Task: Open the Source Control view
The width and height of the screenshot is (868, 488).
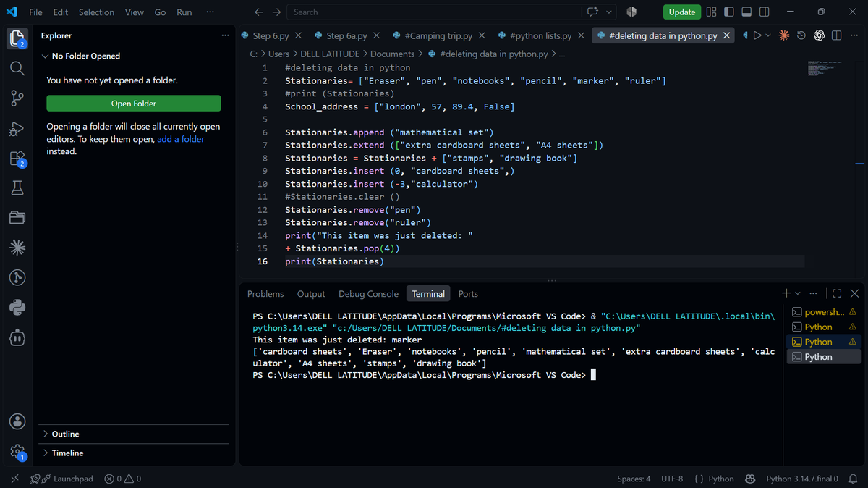Action: pos(17,98)
